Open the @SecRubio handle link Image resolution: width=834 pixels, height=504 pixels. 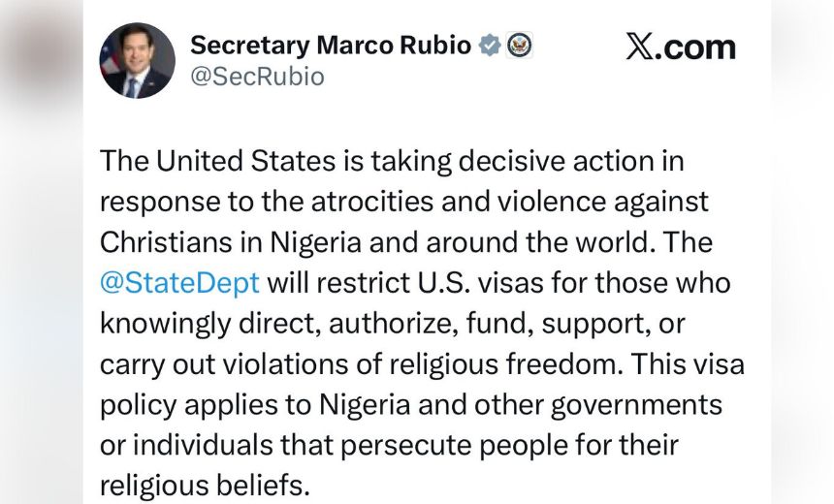[x=257, y=77]
